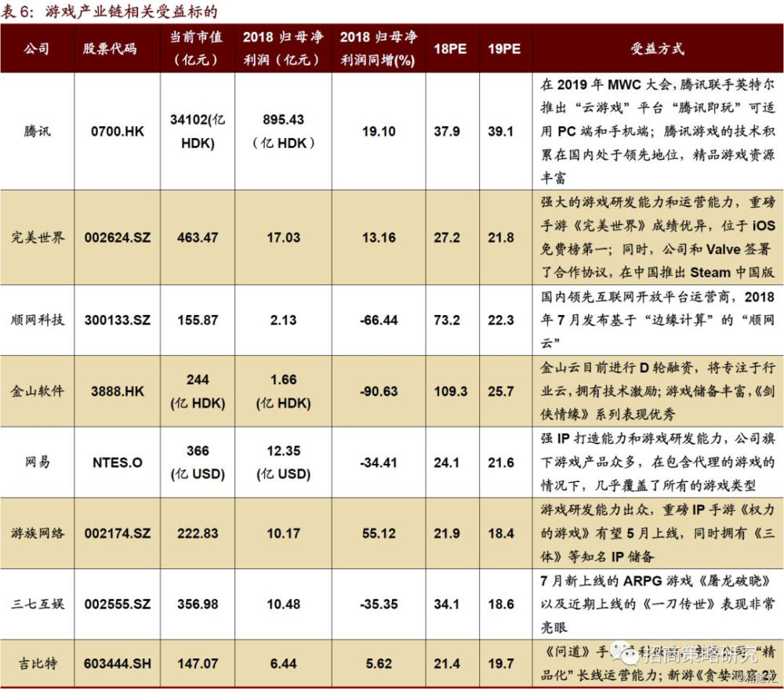784x689 pixels.
Task: Select the '当前市值（亿元）' header cell
Action: click(197, 48)
